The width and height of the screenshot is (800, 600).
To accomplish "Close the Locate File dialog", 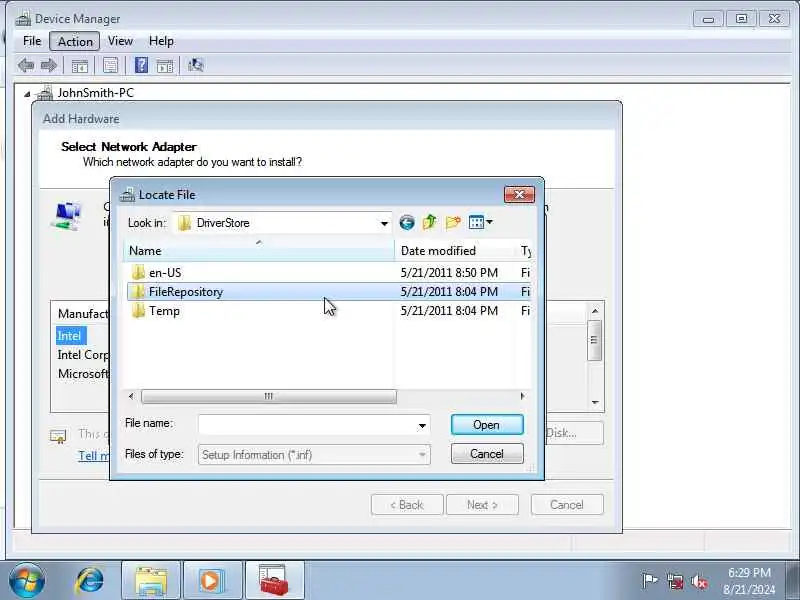I will 519,194.
